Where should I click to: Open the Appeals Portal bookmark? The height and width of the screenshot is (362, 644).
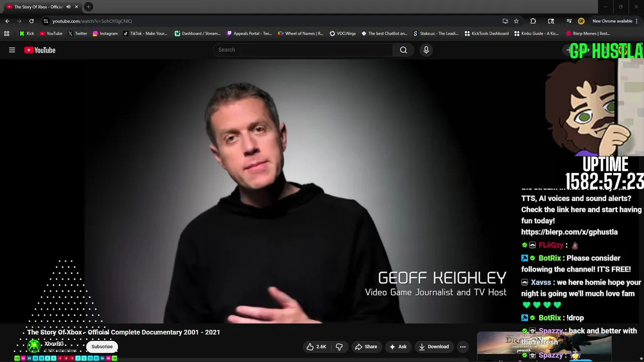249,34
